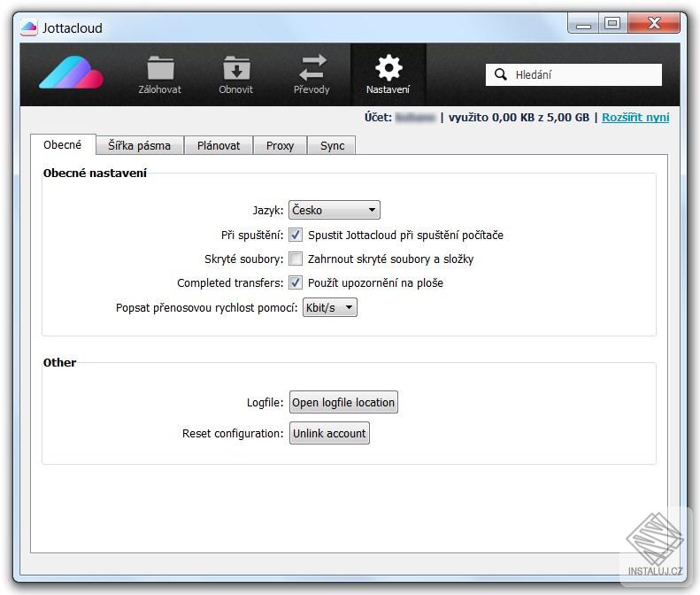Screen dimensions: 700x595
Task: Click the Jottacloud title bar app icon
Action: [x=29, y=28]
